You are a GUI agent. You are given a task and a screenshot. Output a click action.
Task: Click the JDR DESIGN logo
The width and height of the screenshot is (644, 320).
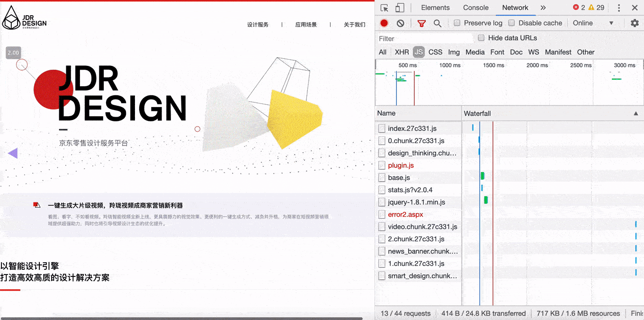coord(25,18)
